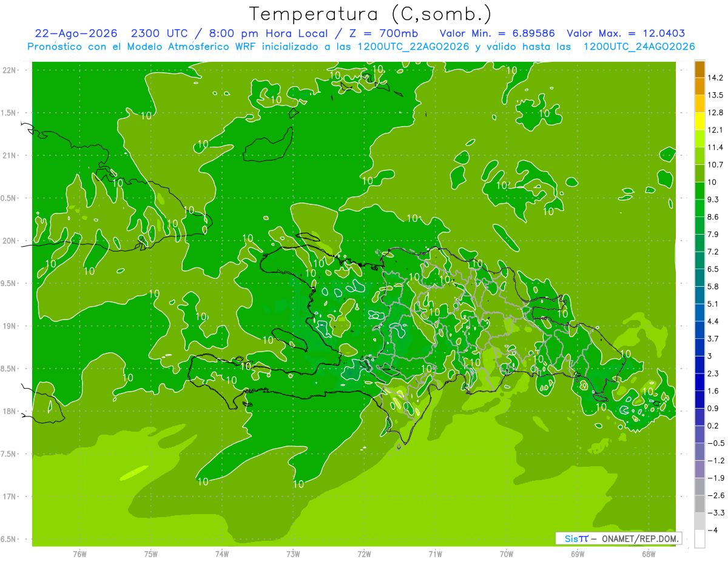This screenshot has height=562, width=728.
Task: Click the '-0.5' colorbar value
Action: point(715,443)
